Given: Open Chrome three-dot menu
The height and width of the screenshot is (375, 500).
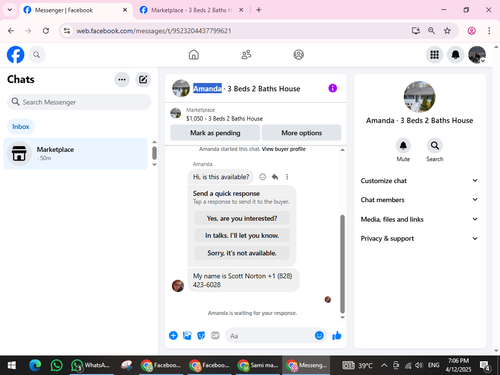Looking at the screenshot, I should [x=489, y=31].
